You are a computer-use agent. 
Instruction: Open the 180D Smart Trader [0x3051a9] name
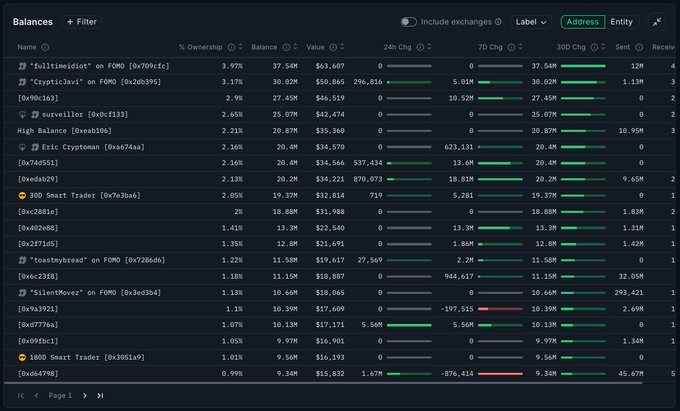[87, 357]
